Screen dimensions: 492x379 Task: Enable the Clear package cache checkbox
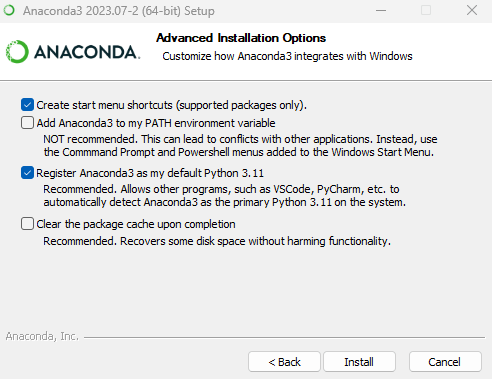coord(27,223)
